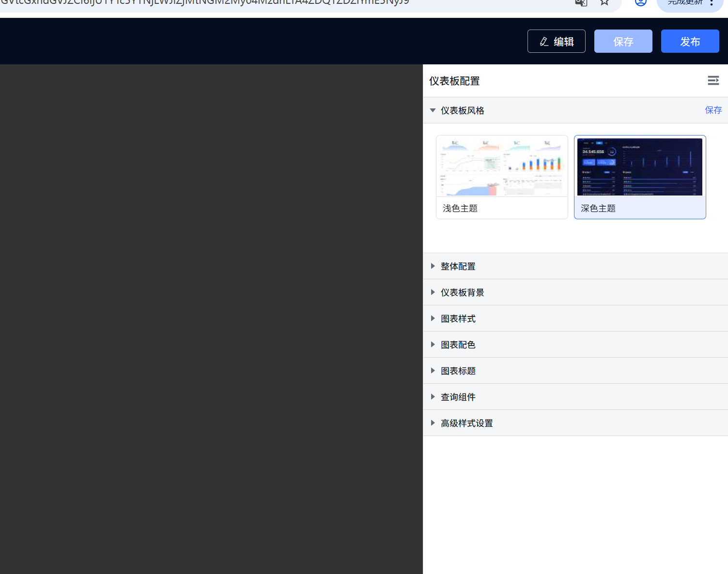Click 保存 link in 仪表板风格 header

(713, 110)
